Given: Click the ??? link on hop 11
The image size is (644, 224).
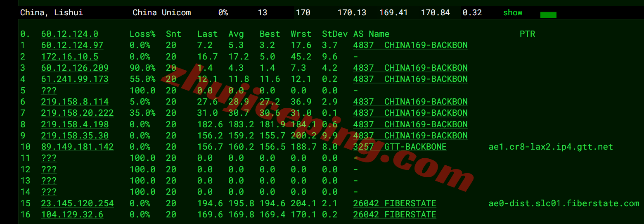Looking at the screenshot, I should (x=49, y=158).
